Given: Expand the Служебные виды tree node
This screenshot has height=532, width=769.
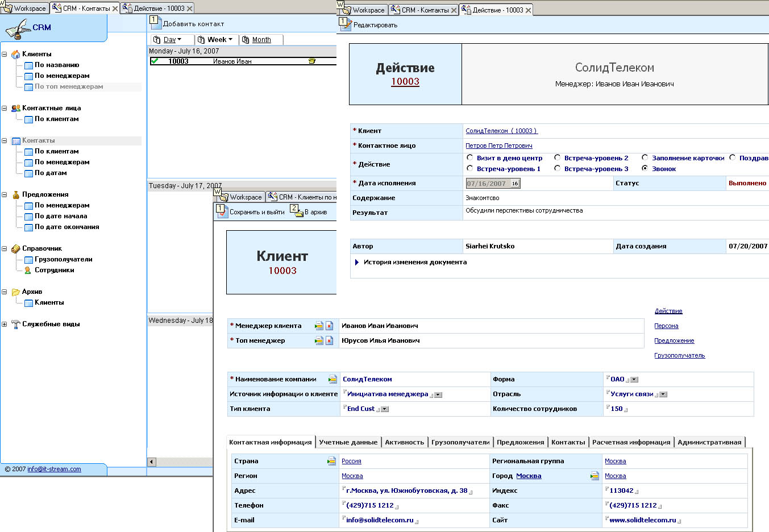Looking at the screenshot, I should tap(5, 324).
